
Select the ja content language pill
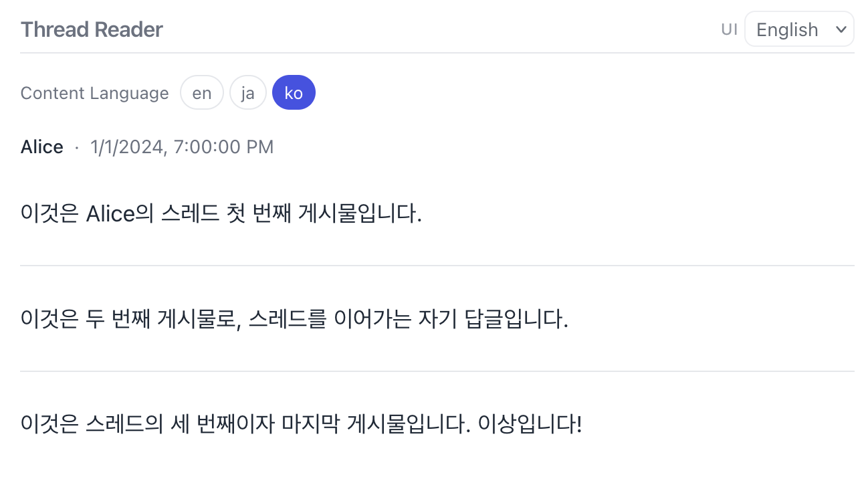248,93
